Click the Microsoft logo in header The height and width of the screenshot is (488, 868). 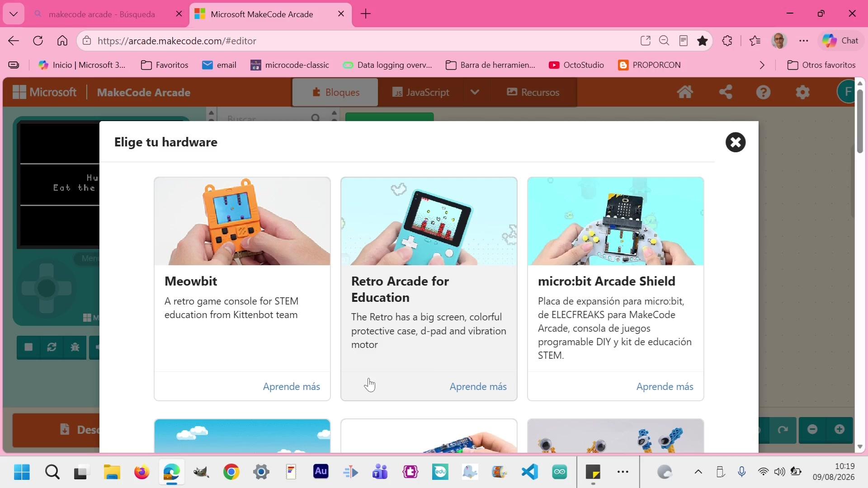coord(44,92)
